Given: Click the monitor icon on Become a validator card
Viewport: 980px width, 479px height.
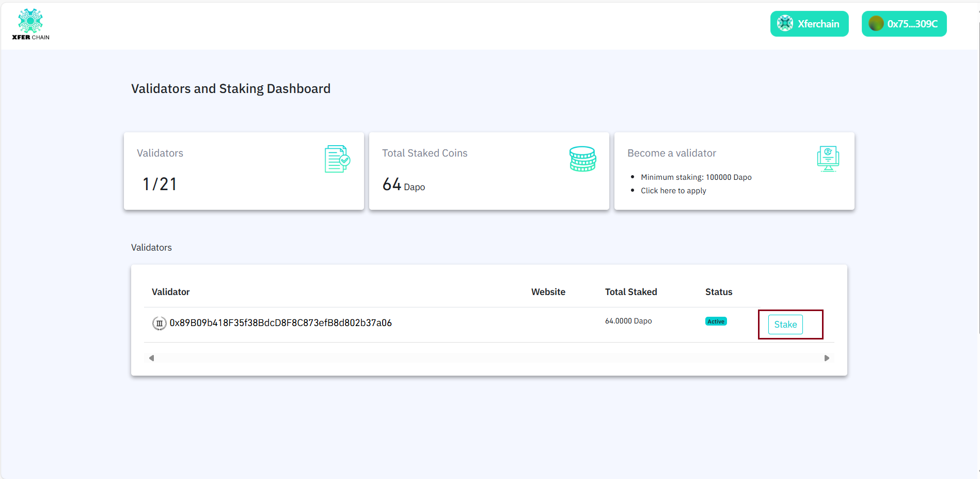Looking at the screenshot, I should pyautogui.click(x=828, y=159).
